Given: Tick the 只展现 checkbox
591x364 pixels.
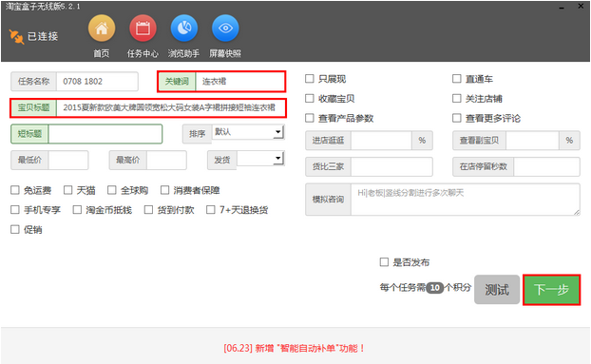Looking at the screenshot, I should click(x=310, y=78).
